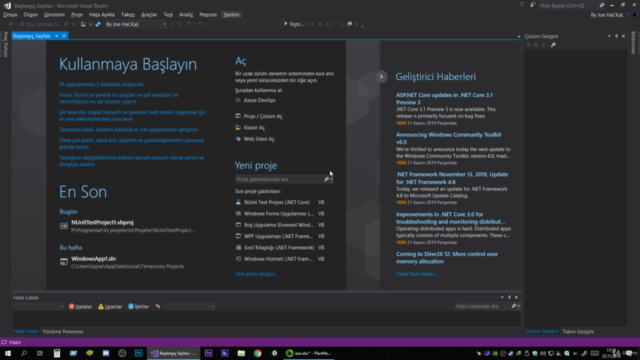Click the Yeni proje oluştur link
The image size is (640, 360).
256,274
